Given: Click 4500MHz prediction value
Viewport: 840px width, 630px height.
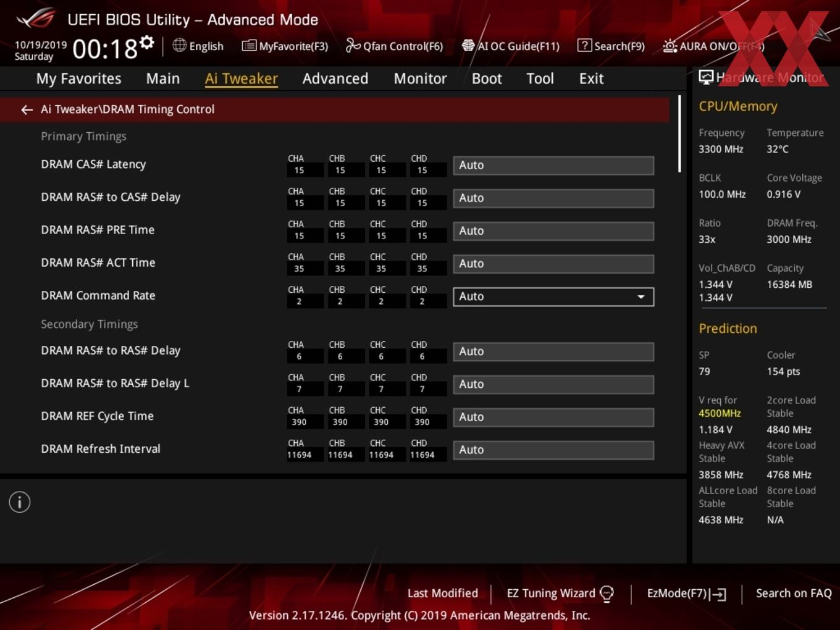Looking at the screenshot, I should 720,413.
